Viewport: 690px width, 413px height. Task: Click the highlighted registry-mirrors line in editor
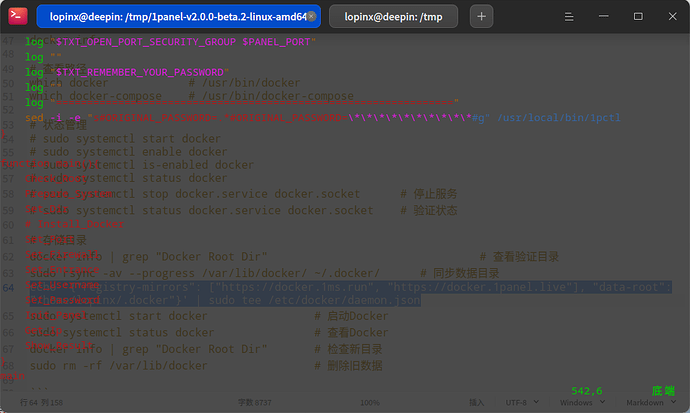tap(350, 294)
